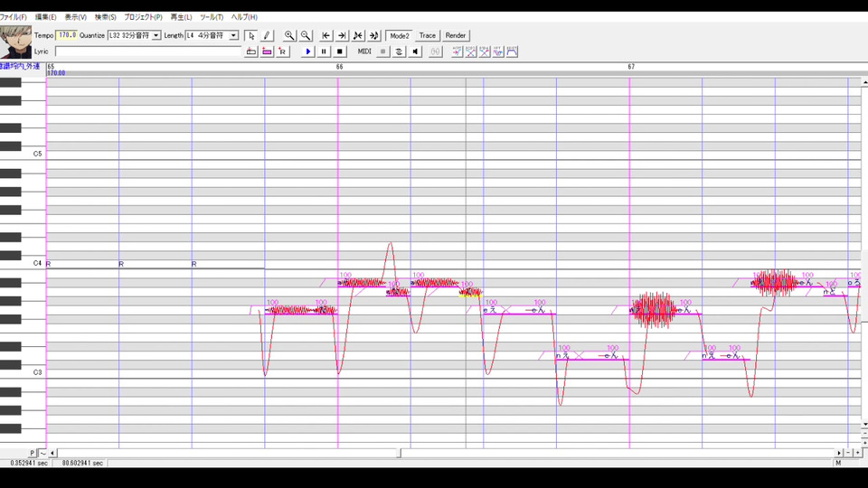Click the vertical scrollbar down arrow
868x488 pixels.
click(864, 425)
